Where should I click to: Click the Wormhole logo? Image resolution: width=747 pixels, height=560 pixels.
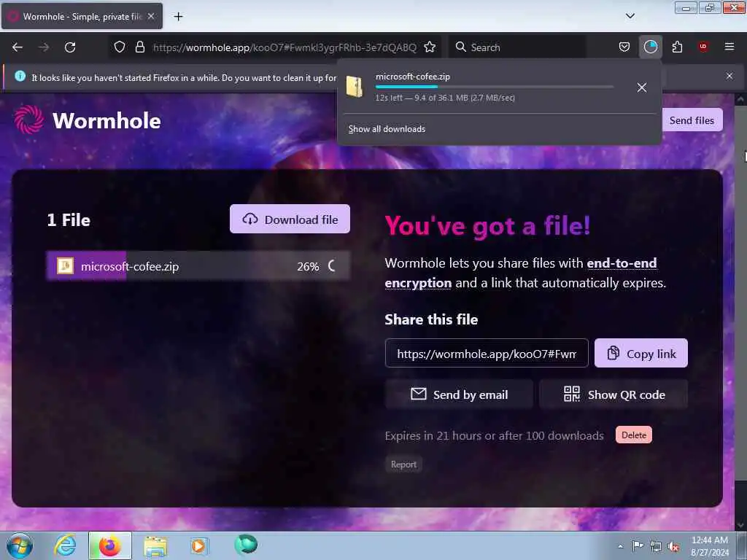(88, 120)
